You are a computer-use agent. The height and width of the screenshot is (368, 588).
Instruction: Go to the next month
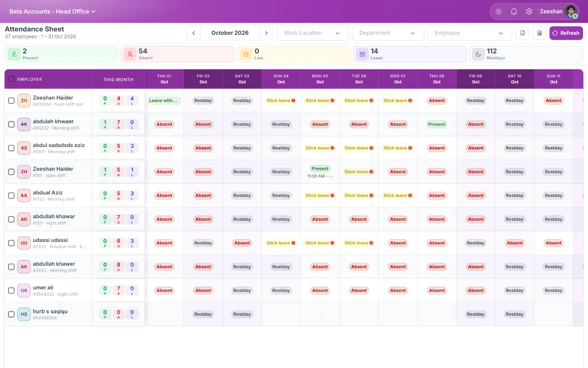click(x=266, y=33)
